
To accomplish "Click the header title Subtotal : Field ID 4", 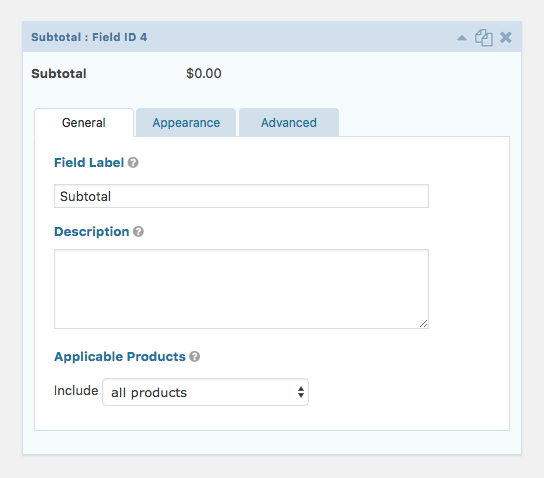I will click(x=89, y=37).
